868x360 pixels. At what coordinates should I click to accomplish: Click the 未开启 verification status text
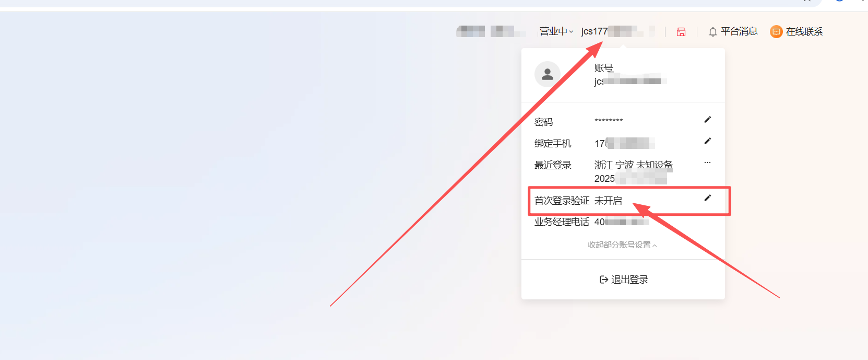click(608, 201)
